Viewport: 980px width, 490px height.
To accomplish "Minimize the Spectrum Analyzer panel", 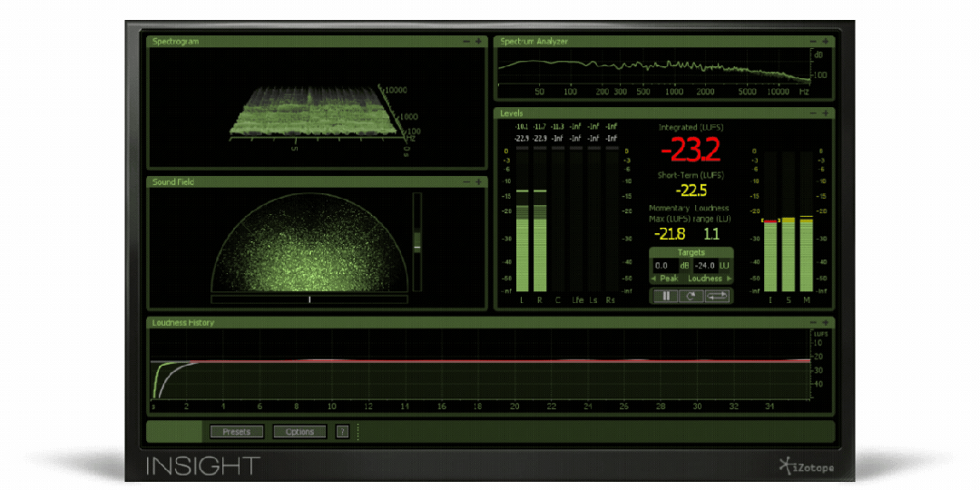I will (813, 41).
